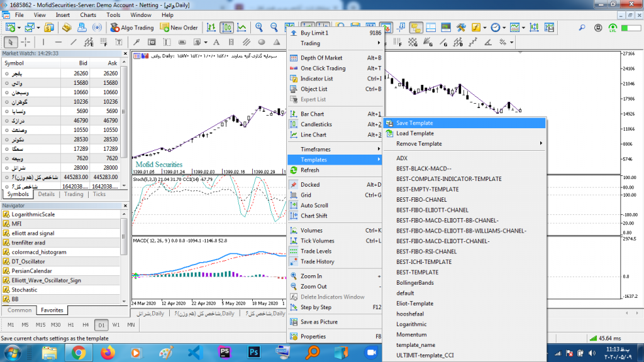The height and width of the screenshot is (362, 644).
Task: Switch to the Favorites tab in Navigator
Action: pyautogui.click(x=52, y=310)
